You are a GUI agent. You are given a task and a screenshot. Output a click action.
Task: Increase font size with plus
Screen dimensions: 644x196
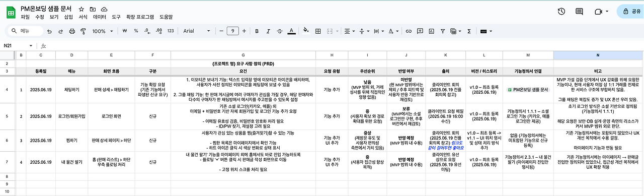(245, 31)
